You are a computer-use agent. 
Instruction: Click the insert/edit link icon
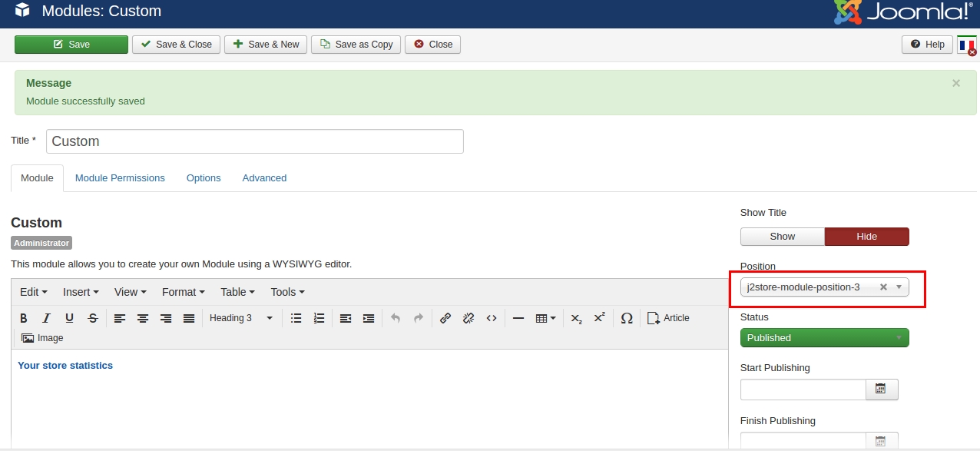(x=445, y=318)
